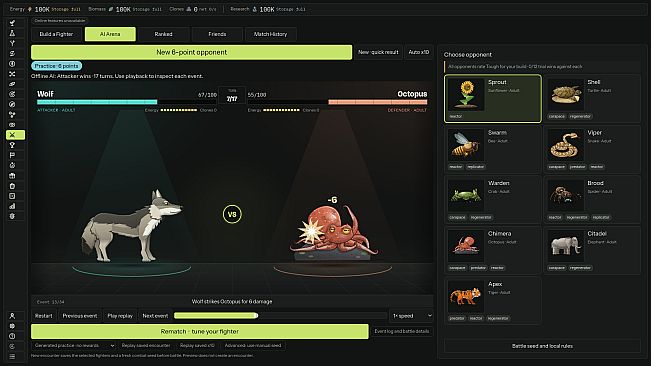Click the Biomass leaf resource icon
Image resolution: width=651 pixels, height=366 pixels.
point(111,9)
